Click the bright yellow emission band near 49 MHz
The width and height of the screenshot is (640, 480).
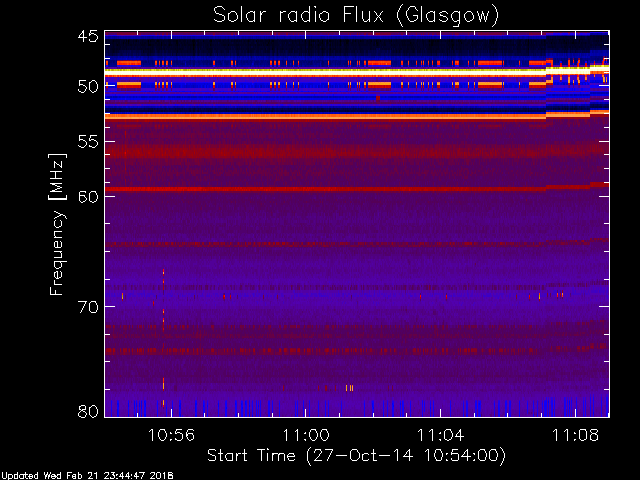click(x=325, y=72)
